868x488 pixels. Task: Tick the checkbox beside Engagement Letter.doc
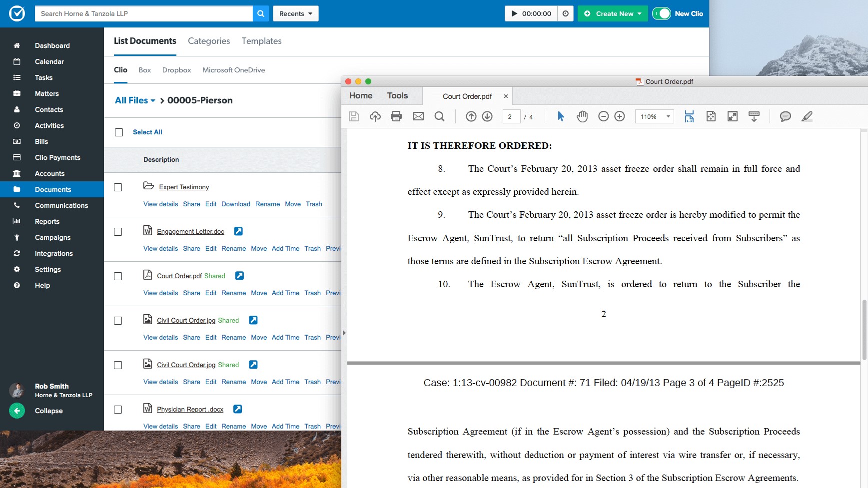point(118,232)
